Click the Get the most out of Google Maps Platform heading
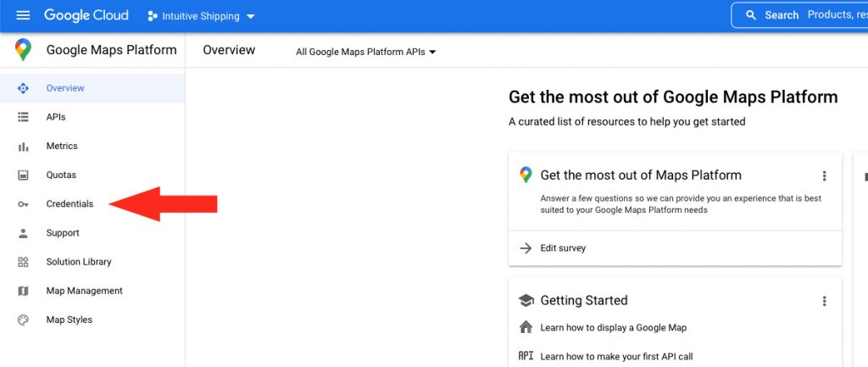Image resolution: width=868 pixels, height=367 pixels. pyautogui.click(x=673, y=97)
